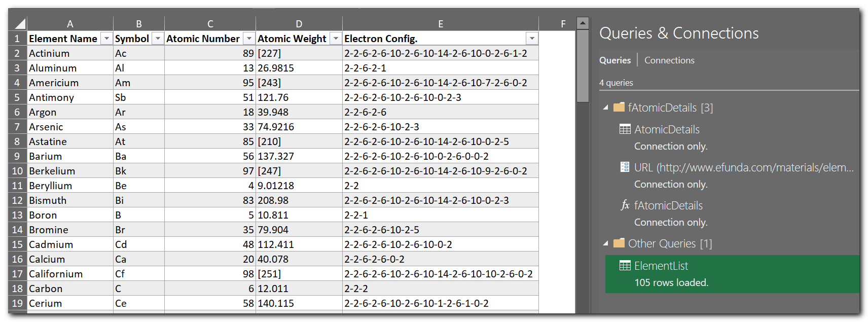Image resolution: width=868 pixels, height=322 pixels.
Task: Click the Cerium cell
Action: click(70, 303)
